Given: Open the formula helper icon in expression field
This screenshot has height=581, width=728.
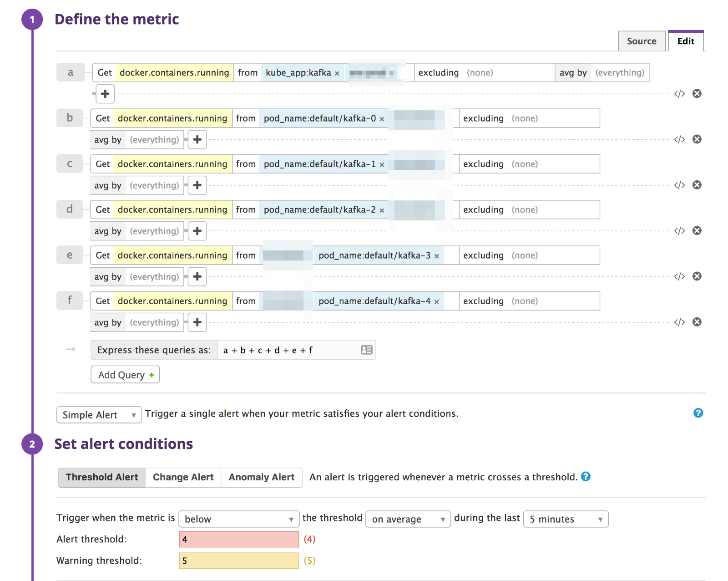Looking at the screenshot, I should point(366,350).
